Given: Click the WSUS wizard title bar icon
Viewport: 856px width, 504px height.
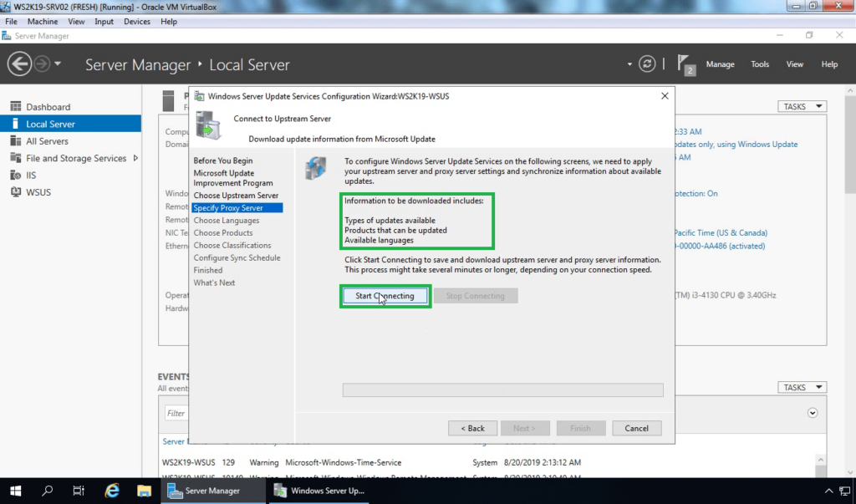Looking at the screenshot, I should [x=199, y=96].
